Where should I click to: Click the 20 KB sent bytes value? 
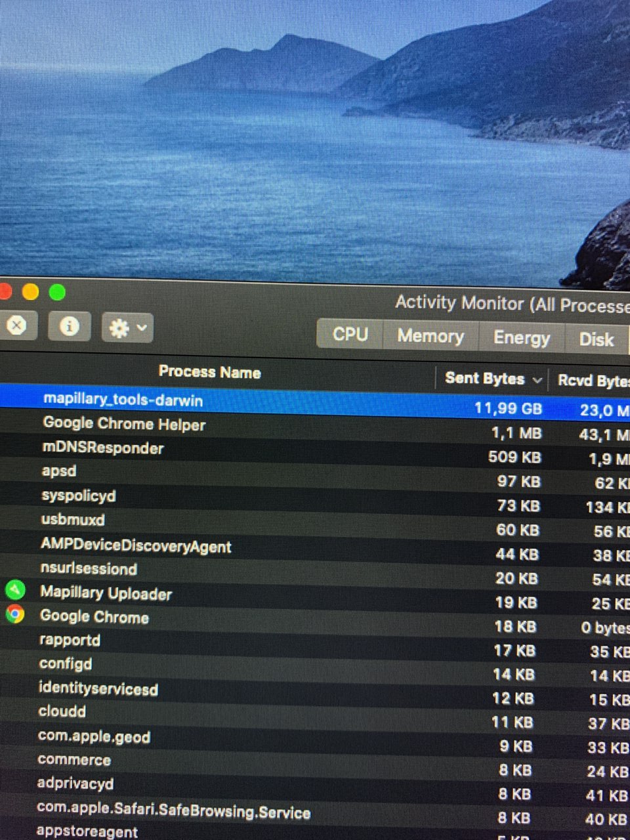coord(516,578)
